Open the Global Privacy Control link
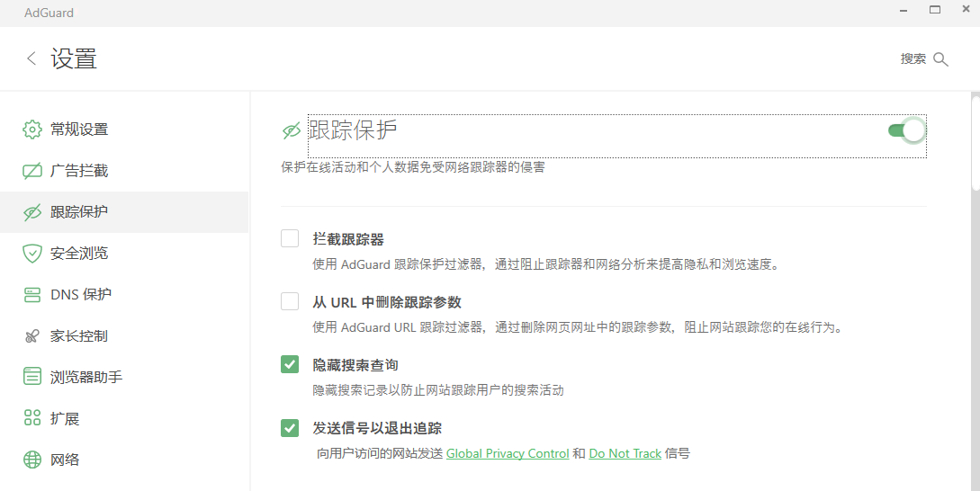Image resolution: width=980 pixels, height=491 pixels. pos(508,453)
